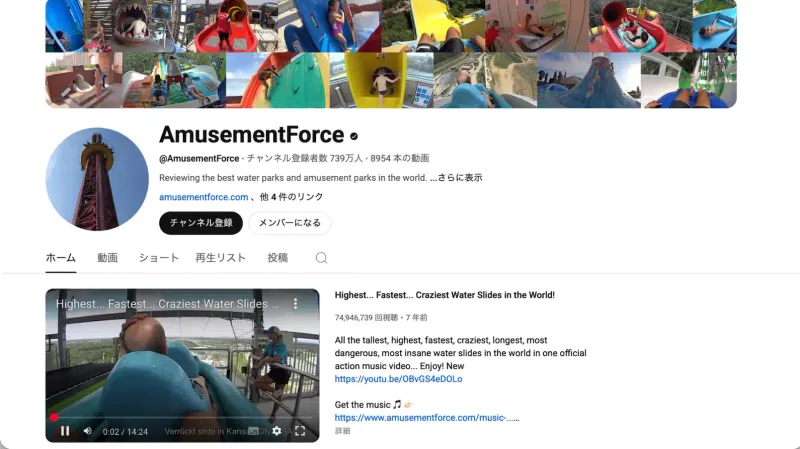
Task: Select the ホーム tab
Action: (61, 258)
